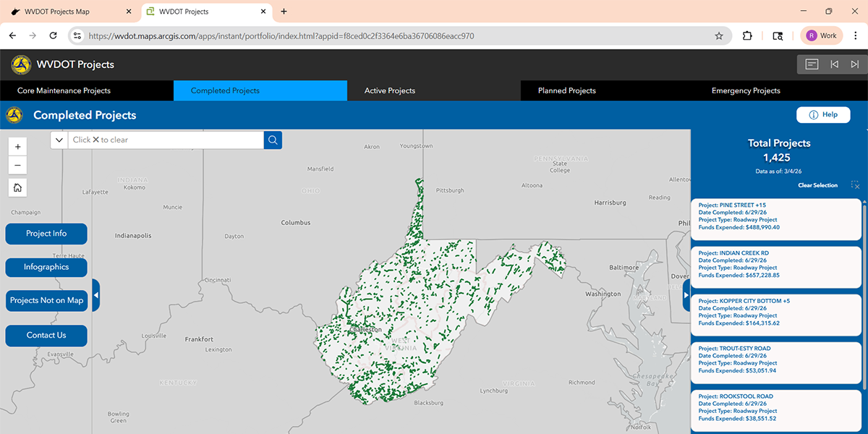The image size is (868, 434).
Task: Click the map search input field
Action: point(166,140)
